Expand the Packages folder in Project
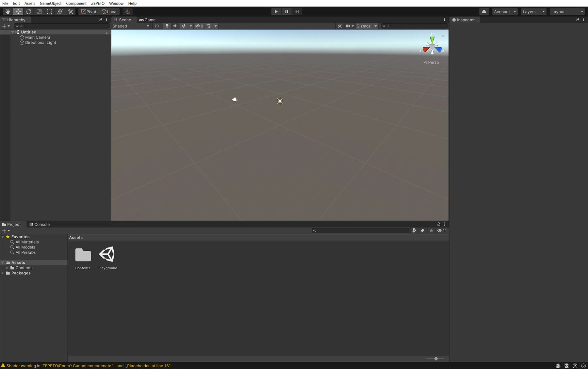The width and height of the screenshot is (588, 369). [3, 273]
